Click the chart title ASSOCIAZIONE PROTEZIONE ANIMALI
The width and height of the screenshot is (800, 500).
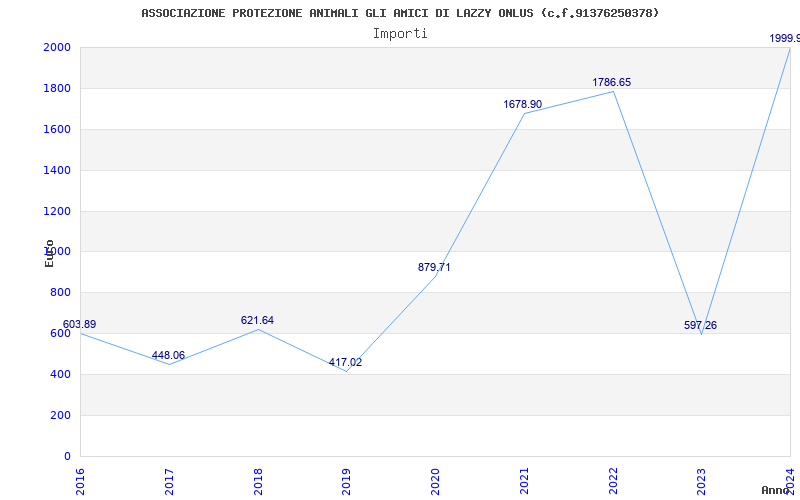(x=400, y=13)
